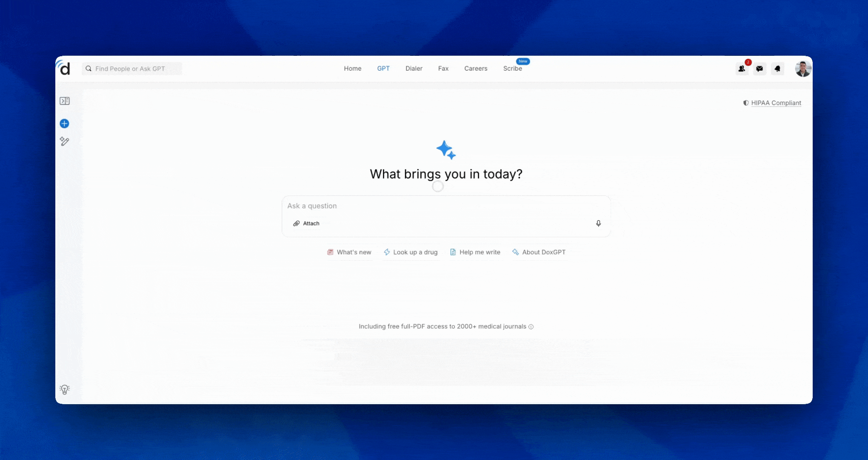Go to the Home tab
Screen dimensions: 868x460
click(352, 69)
